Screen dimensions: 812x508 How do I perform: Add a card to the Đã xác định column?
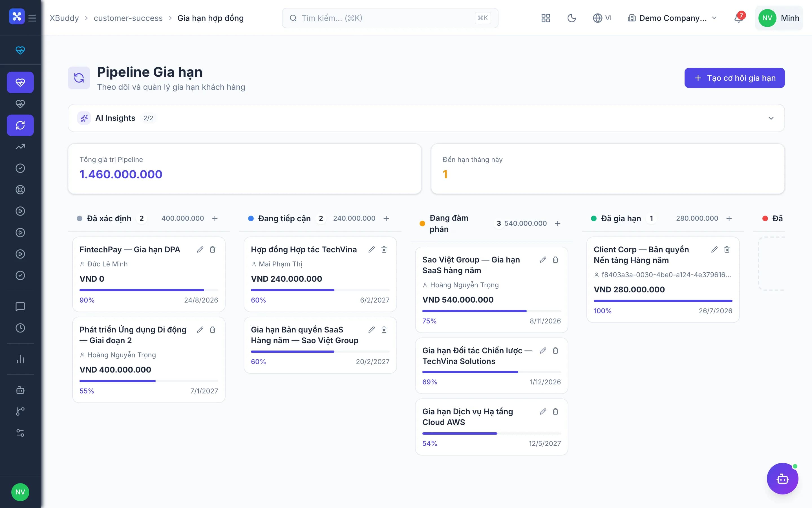(x=215, y=218)
